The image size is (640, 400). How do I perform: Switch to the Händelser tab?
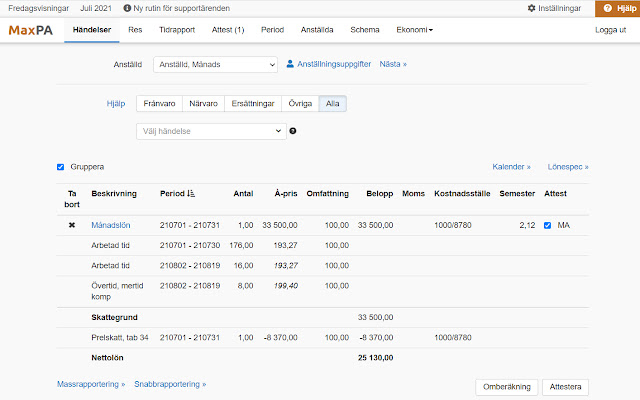92,30
